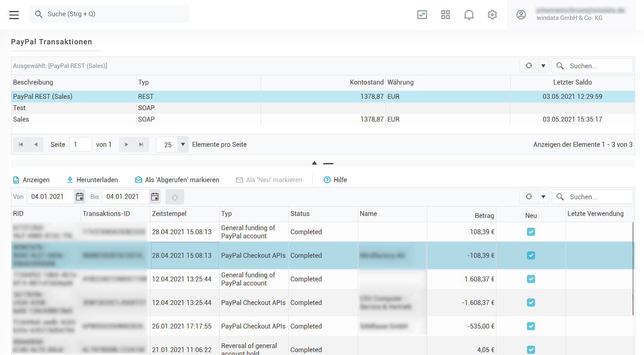Open the Hilfe help link
Screen dimensions: 644x355
[335, 180]
